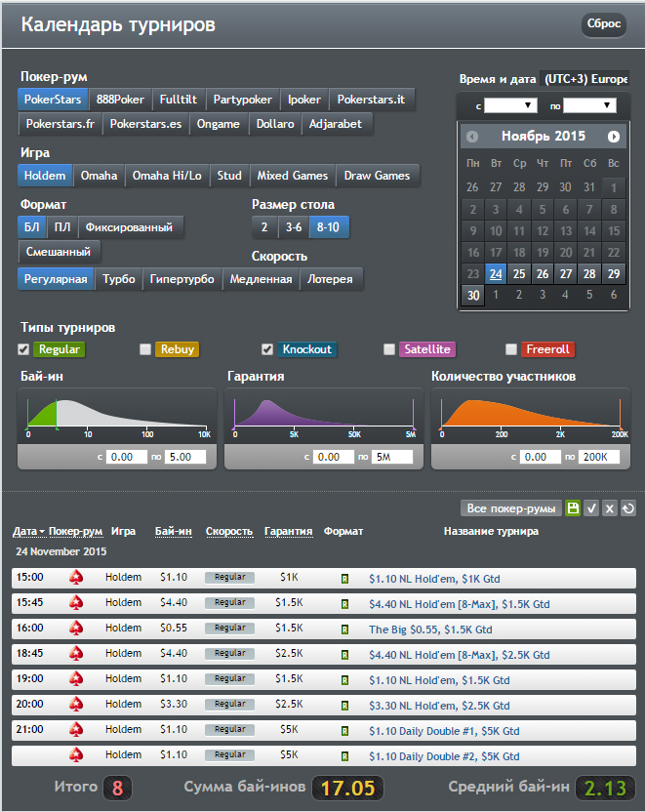Open $3.30 NL Hold'em, $2.5K Gtd link
Viewport: 645px width, 812px height.
pos(439,706)
